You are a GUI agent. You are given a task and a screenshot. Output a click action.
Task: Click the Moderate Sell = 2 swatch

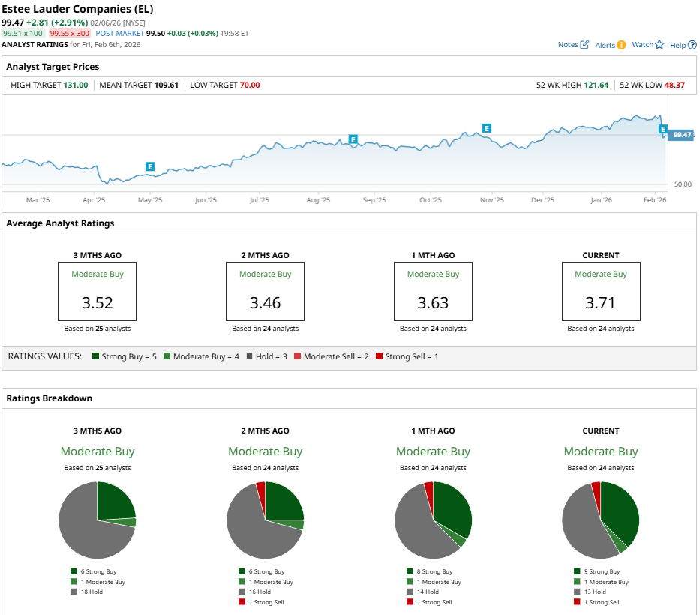(298, 356)
